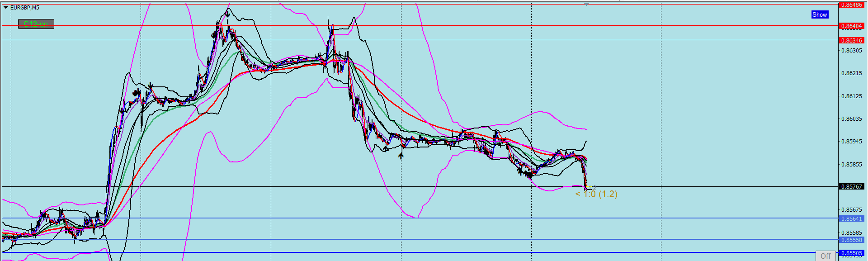Select the red 0.86486 price label
This screenshot has width=868, height=261.
[851, 5]
